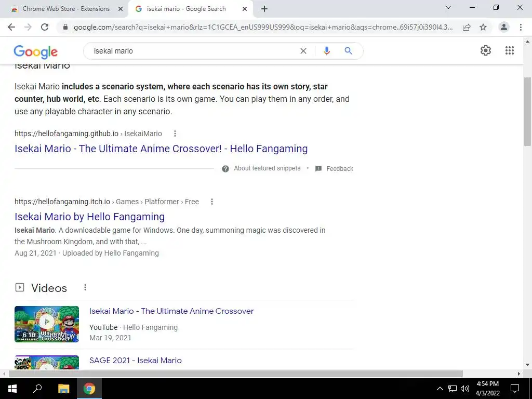Submit search with magnifier icon
Screen dimensions: 532x399
[348, 51]
